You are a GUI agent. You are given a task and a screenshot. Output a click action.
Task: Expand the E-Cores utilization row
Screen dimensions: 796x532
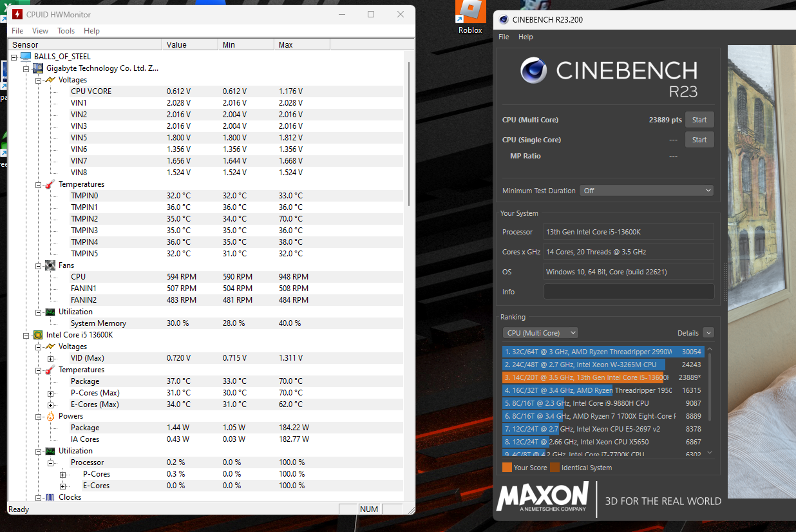pyautogui.click(x=63, y=486)
